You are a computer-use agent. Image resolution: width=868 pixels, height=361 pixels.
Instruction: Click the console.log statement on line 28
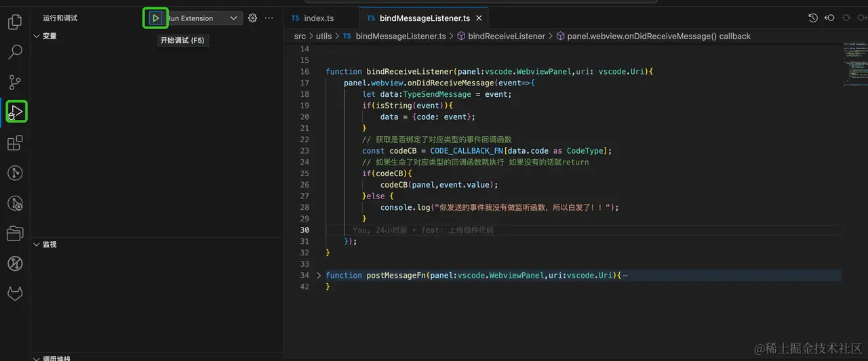pyautogui.click(x=500, y=207)
